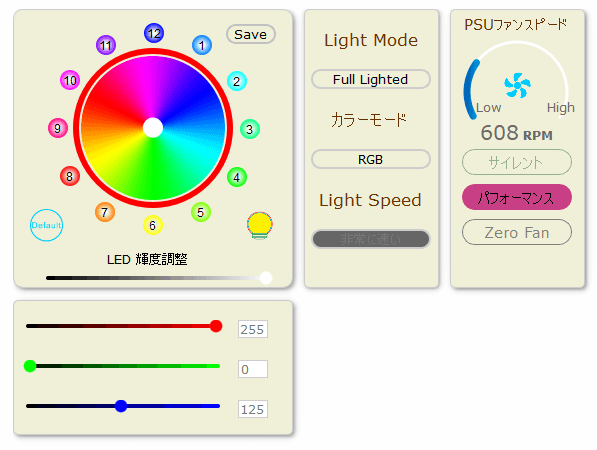Select LED preset color 9
Viewport: 597px width, 450px height.
tap(57, 128)
